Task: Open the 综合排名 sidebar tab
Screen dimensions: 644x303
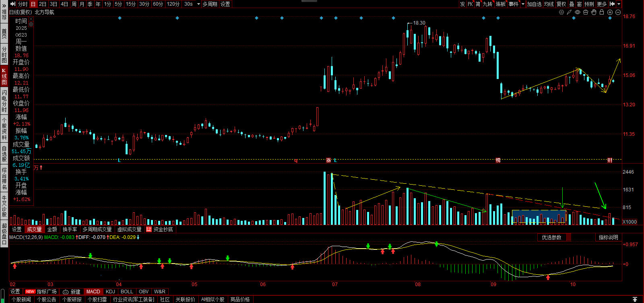Action: click(4, 179)
